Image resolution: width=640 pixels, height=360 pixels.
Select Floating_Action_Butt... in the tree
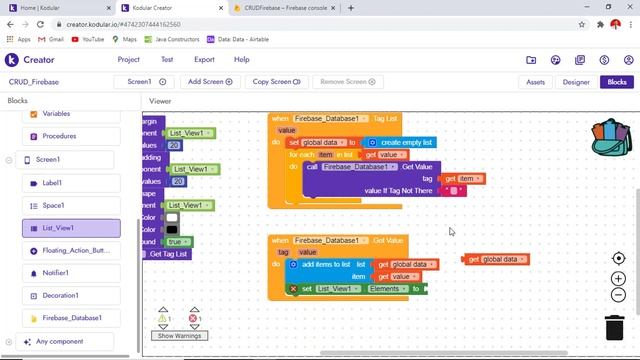(71, 251)
